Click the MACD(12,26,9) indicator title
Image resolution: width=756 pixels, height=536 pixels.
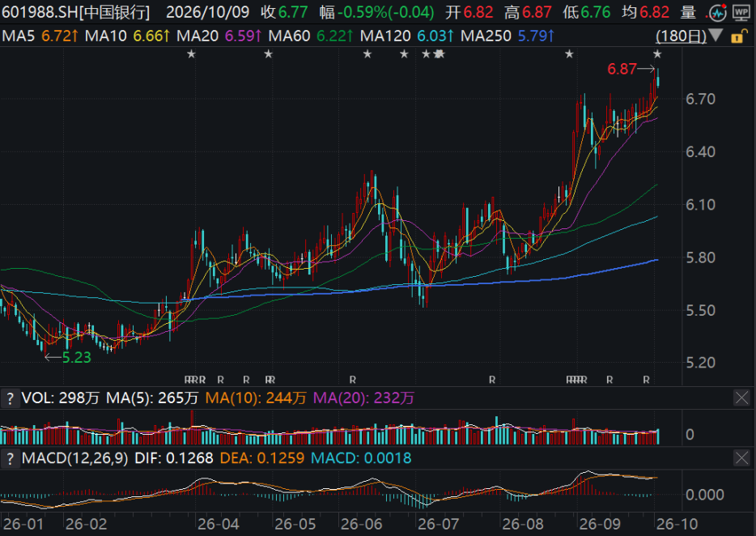click(74, 458)
